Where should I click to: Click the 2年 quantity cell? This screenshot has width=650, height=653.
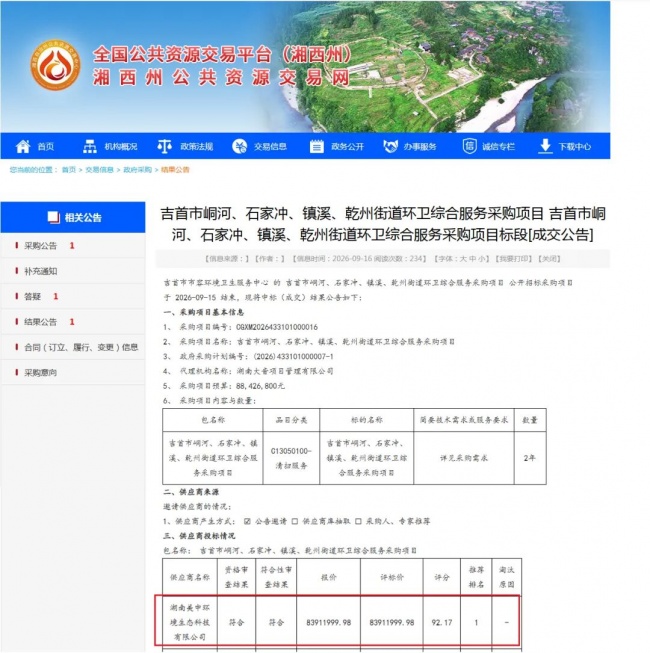(530, 458)
